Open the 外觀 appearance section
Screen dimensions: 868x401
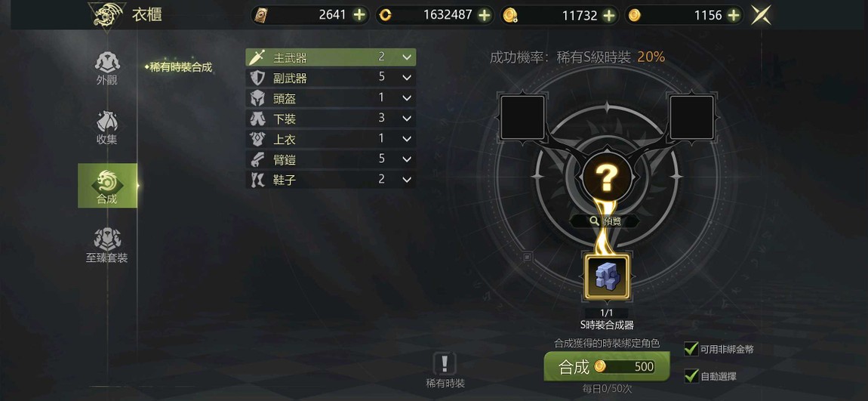pos(107,68)
